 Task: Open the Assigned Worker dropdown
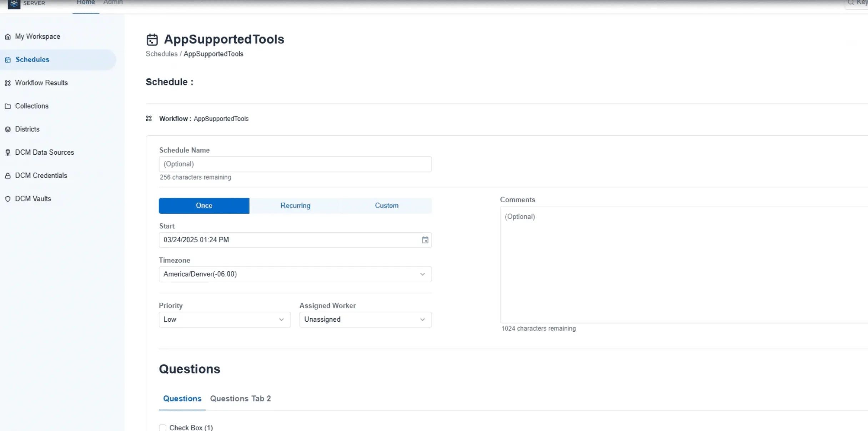click(x=365, y=319)
